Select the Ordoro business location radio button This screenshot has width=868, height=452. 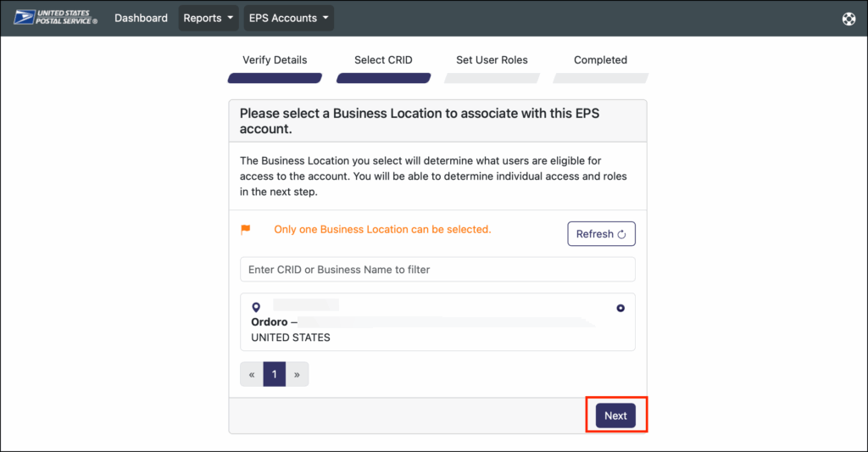tap(620, 308)
